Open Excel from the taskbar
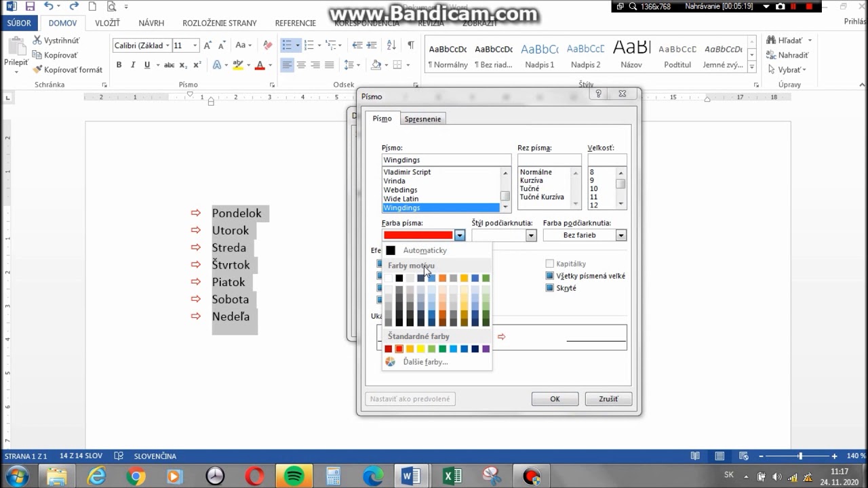 (x=452, y=476)
